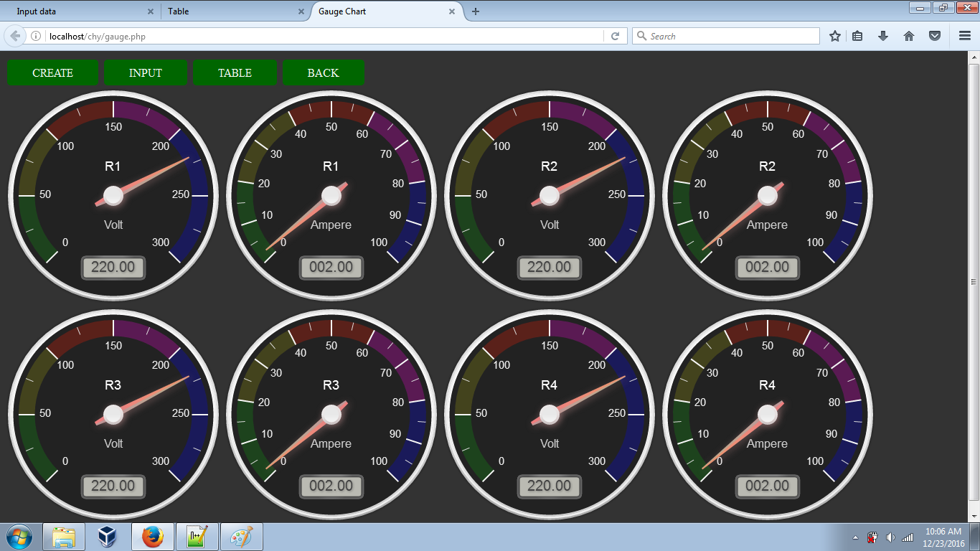
Task: Expand hidden icons in system tray
Action: tap(855, 536)
